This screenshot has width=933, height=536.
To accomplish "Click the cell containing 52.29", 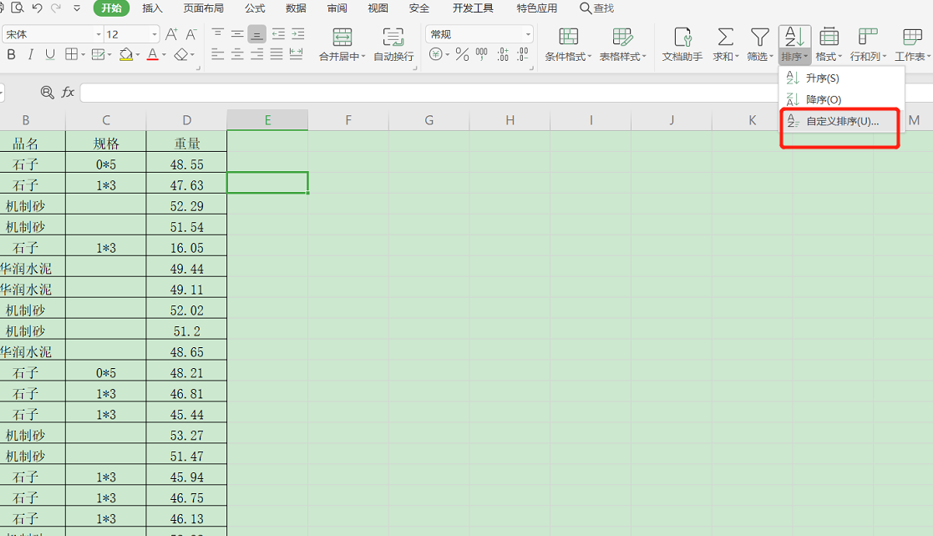I will coord(186,206).
